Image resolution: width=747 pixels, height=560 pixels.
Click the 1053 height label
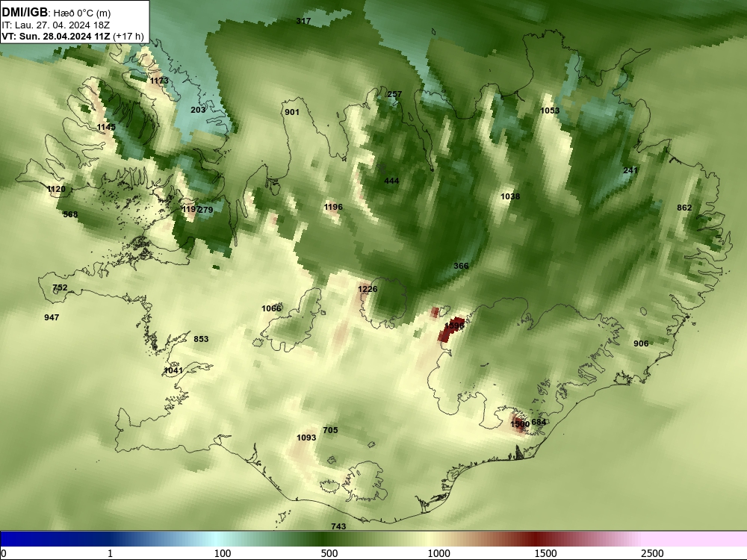point(550,111)
